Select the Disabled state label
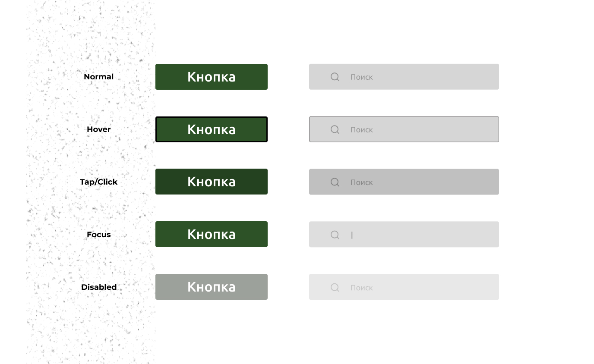Viewport: 594px width, 364px height. (x=99, y=287)
